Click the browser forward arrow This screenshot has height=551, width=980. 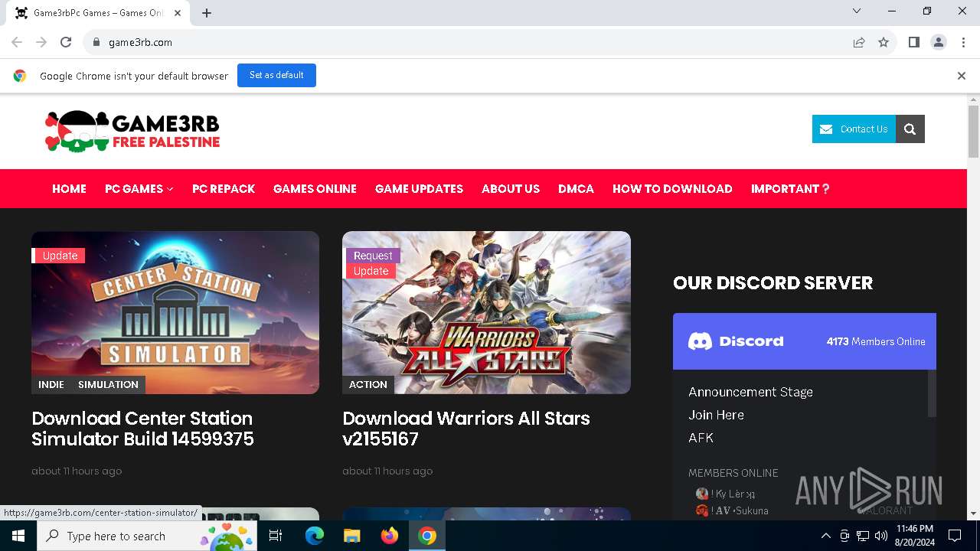tap(41, 42)
